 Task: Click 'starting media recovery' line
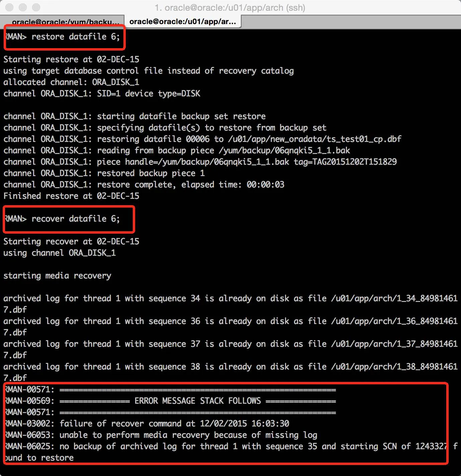(57, 276)
